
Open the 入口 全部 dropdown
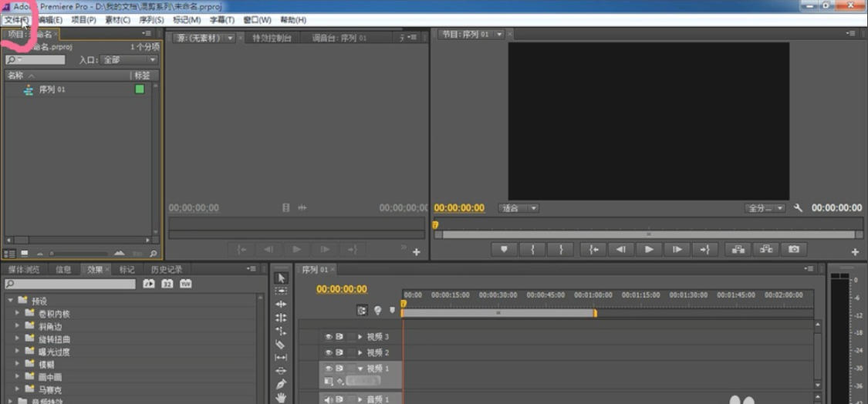(129, 60)
